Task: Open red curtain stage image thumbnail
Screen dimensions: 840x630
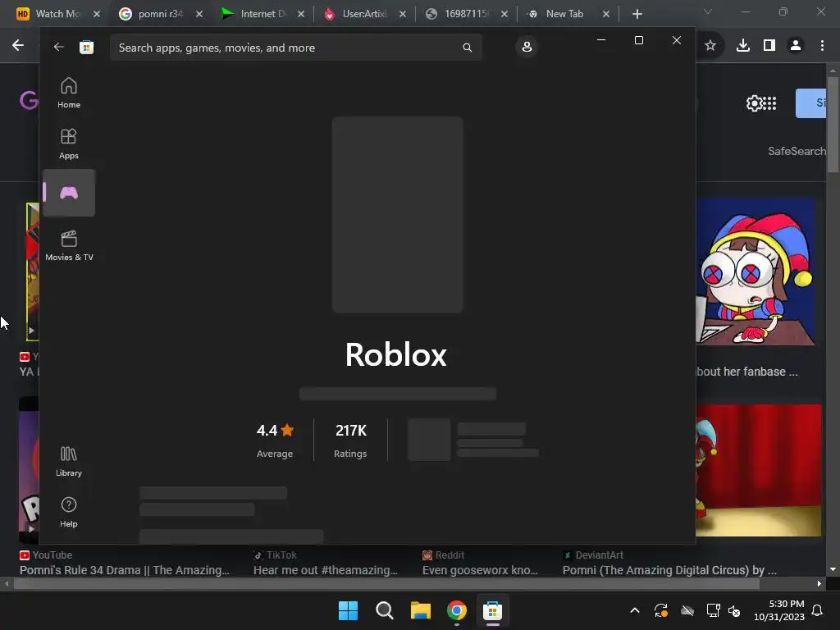Action: pyautogui.click(x=759, y=470)
